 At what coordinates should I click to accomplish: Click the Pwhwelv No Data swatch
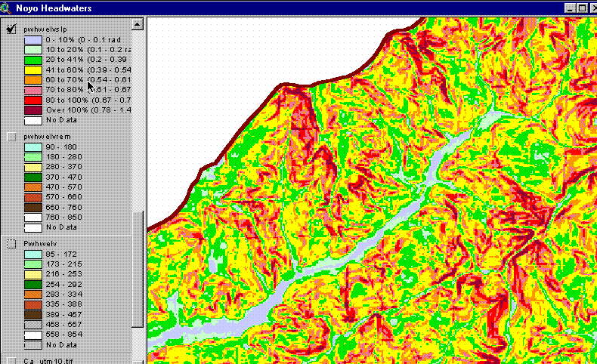click(x=33, y=345)
